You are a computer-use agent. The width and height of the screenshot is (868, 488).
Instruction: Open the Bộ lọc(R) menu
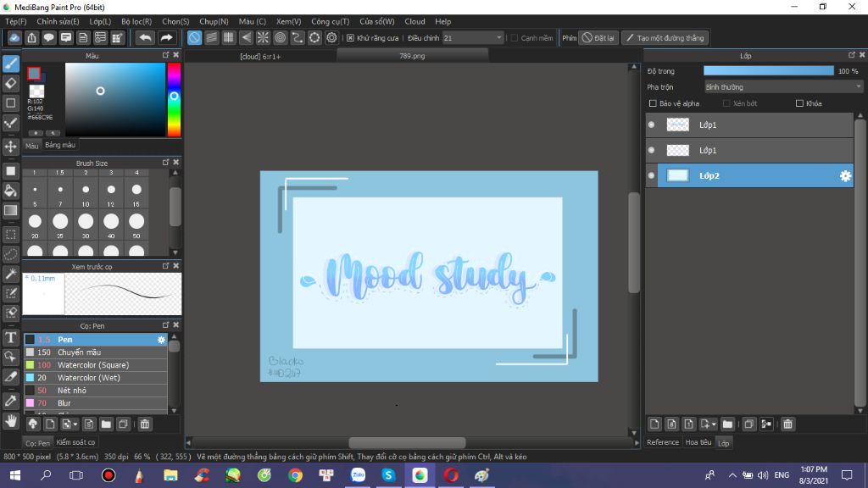(136, 21)
